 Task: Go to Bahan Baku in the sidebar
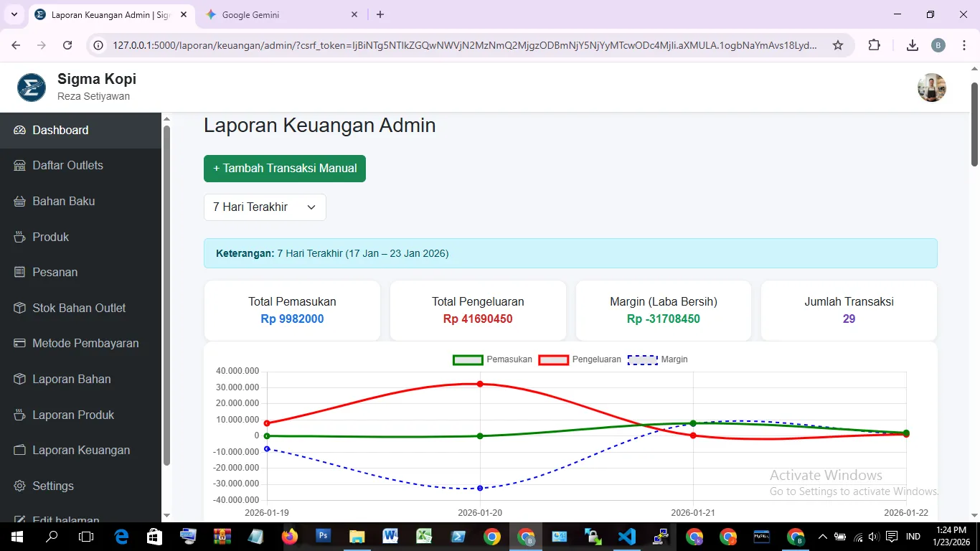(x=80, y=201)
